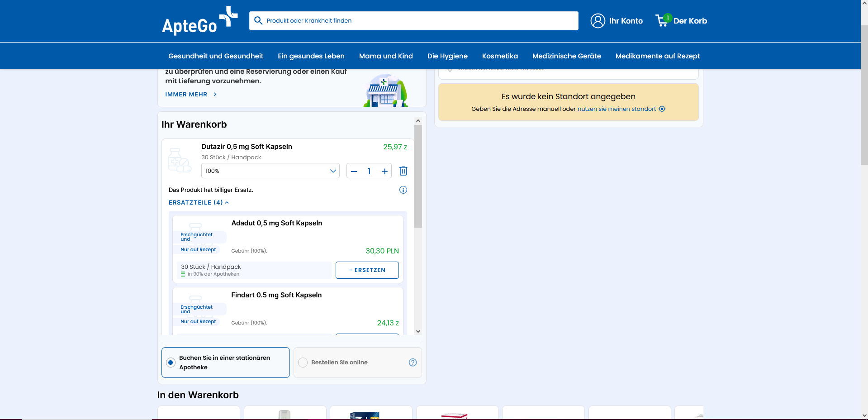Screen dimensions: 868x420
Task: Click the Dutazir price 25,97 z
Action: 395,147
